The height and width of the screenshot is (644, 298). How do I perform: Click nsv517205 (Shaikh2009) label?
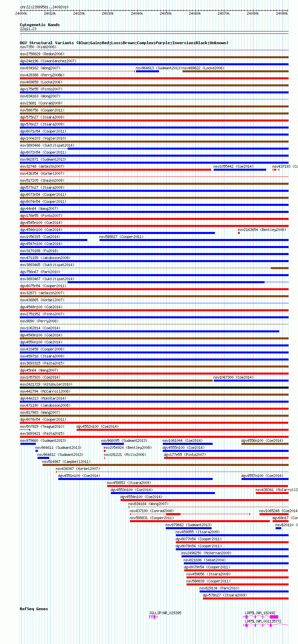[42, 180]
